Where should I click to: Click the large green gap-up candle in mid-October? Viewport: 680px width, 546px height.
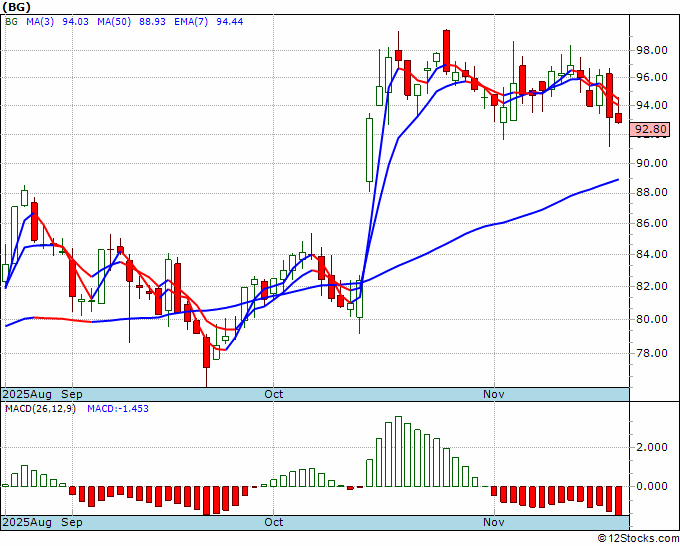point(369,150)
